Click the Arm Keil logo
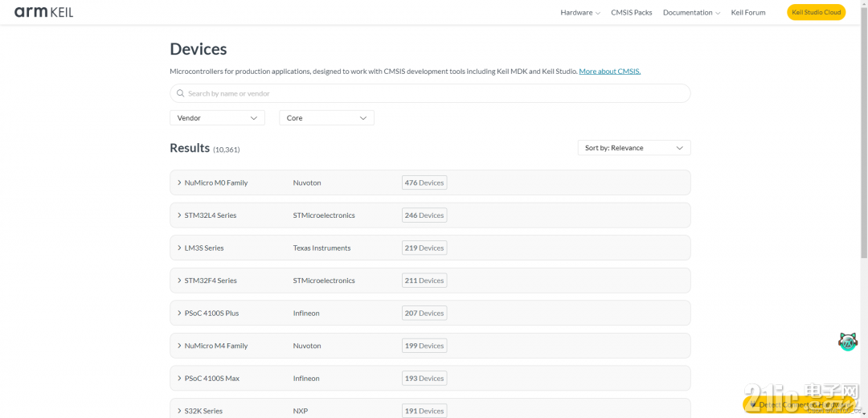Viewport: 868px width, 418px height. 43,12
